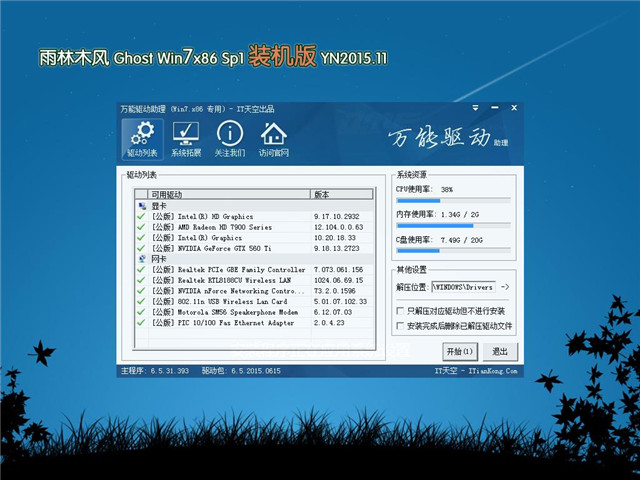Click the 退出 button
This screenshot has height=480, width=640.
(500, 351)
